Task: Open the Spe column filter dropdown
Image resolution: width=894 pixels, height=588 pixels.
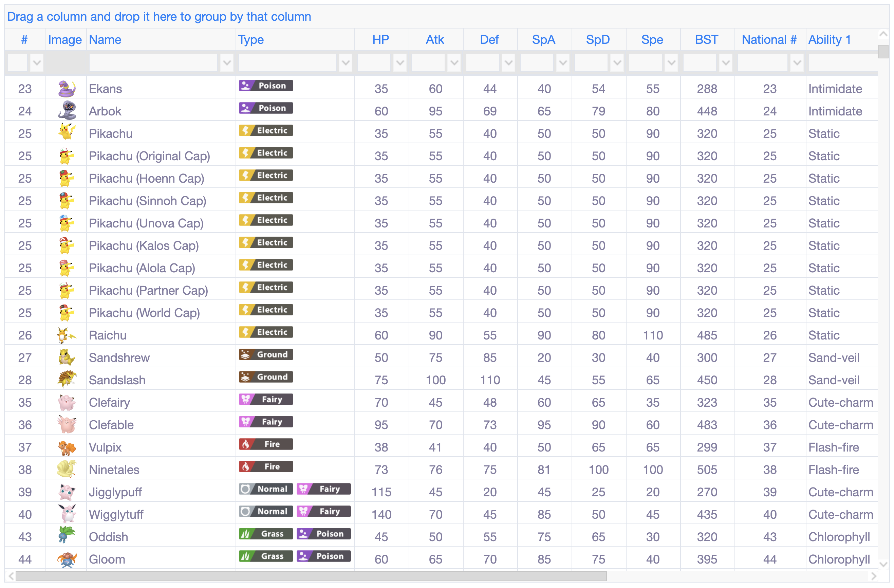Action: 671,63
